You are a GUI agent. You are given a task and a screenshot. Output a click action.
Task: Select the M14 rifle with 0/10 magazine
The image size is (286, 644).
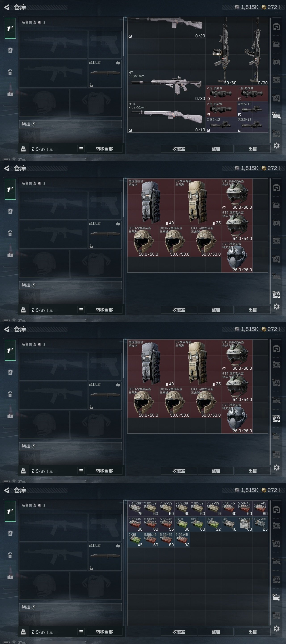point(166,117)
